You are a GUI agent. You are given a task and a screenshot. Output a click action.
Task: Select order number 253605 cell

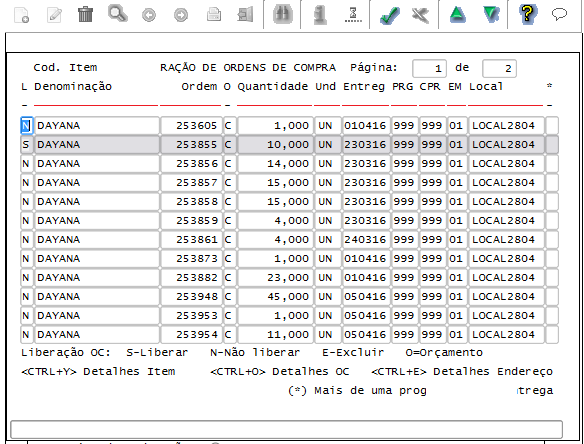click(x=191, y=126)
